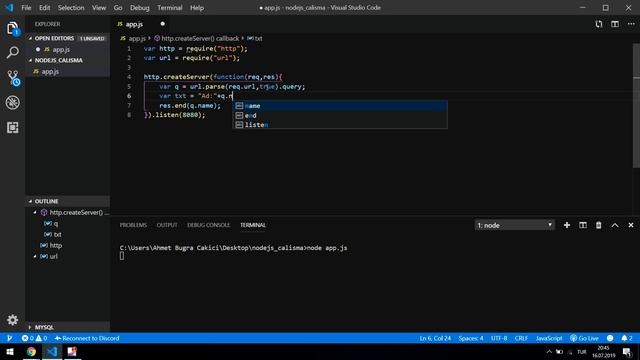
Task: Collapse the Open Editors section
Action: tap(67, 38)
